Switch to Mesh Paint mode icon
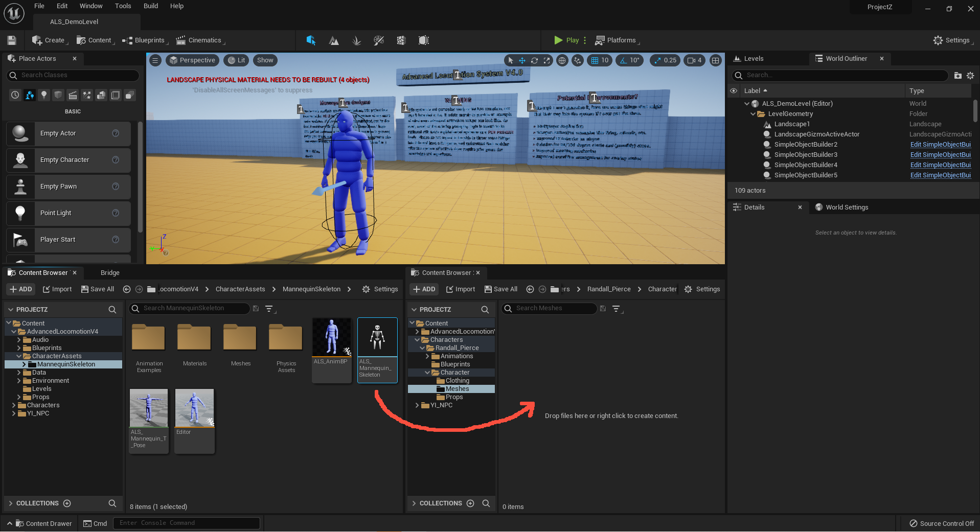This screenshot has height=532, width=980. click(x=379, y=40)
